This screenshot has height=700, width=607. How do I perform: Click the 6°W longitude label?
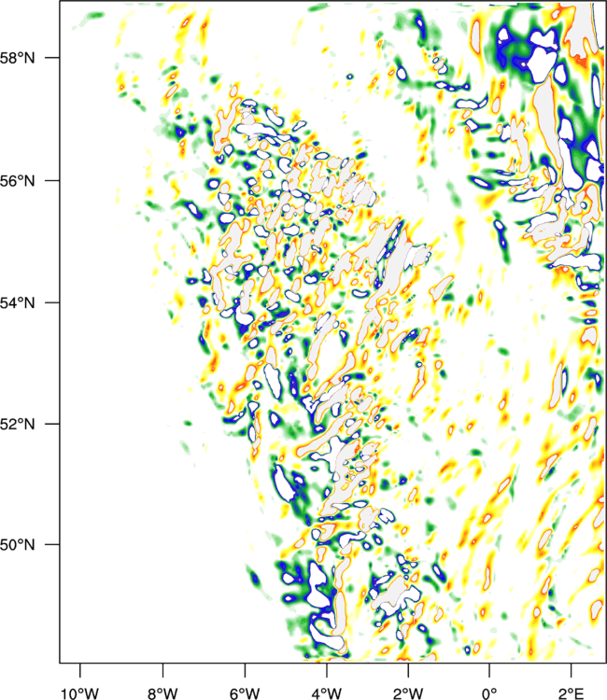click(245, 693)
